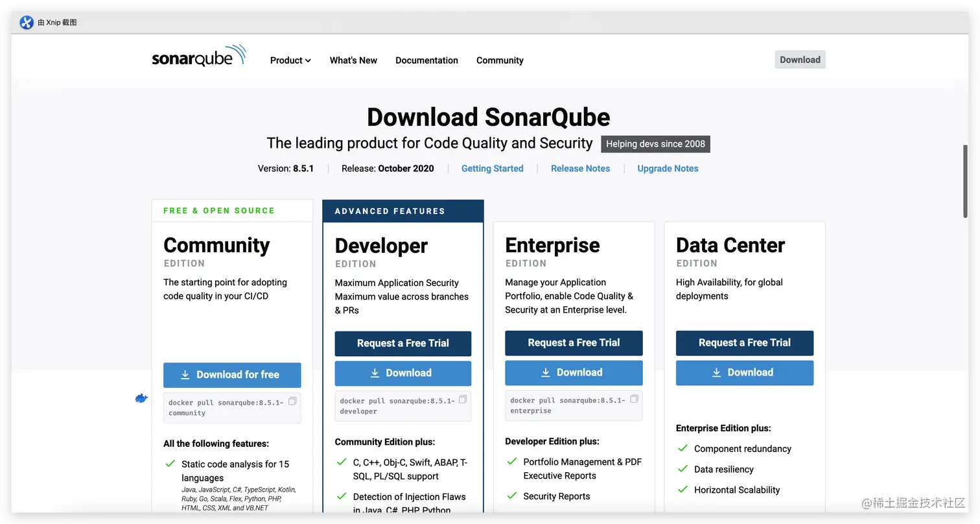Click the docker pull sonarqube:8.5.1-community text
The height and width of the screenshot is (524, 980).
click(x=226, y=408)
